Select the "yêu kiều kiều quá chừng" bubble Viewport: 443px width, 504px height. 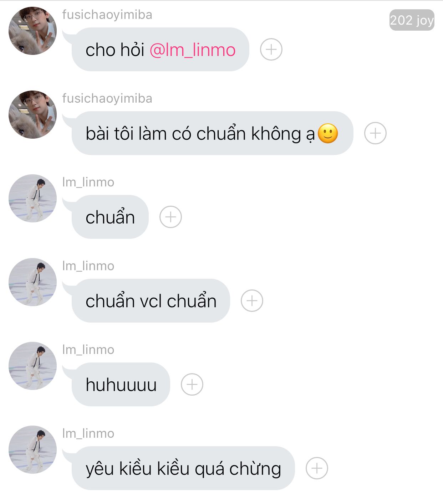[x=183, y=468]
